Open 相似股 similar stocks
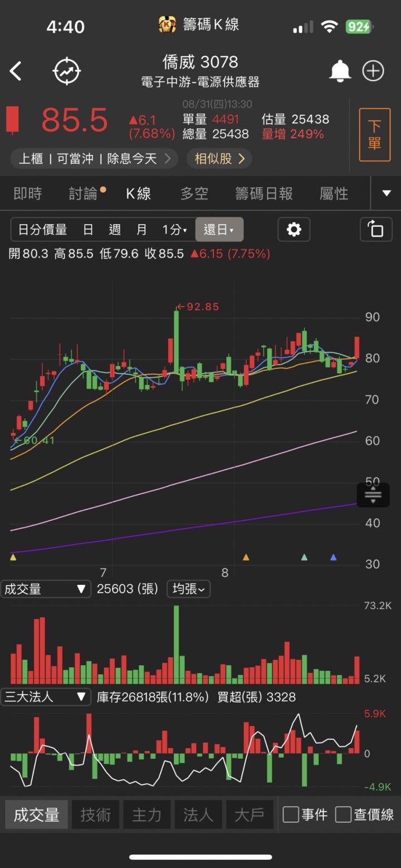Image resolution: width=401 pixels, height=868 pixels. tap(219, 159)
